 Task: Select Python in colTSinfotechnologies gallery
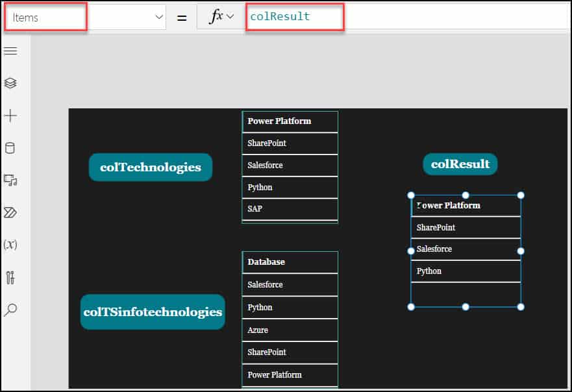click(290, 308)
